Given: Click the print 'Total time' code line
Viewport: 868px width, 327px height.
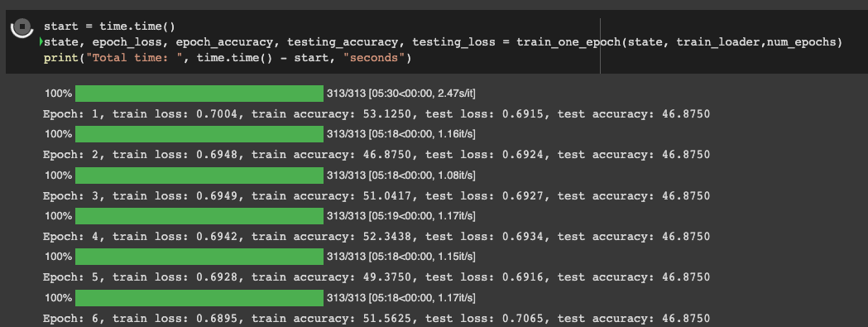Looking at the screenshot, I should (228, 58).
